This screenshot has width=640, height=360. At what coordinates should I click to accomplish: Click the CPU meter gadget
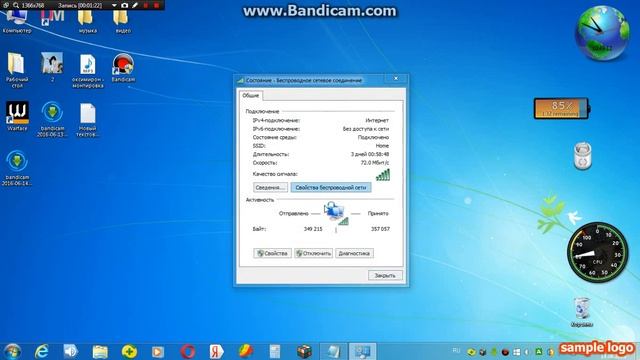(x=598, y=252)
